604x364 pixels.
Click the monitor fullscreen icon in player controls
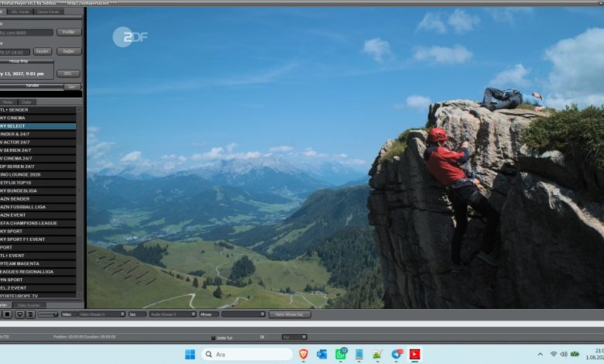pyautogui.click(x=19, y=314)
